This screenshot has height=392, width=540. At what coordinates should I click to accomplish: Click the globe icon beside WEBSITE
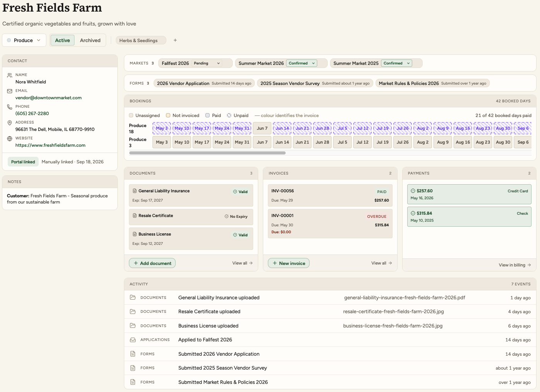click(10, 139)
